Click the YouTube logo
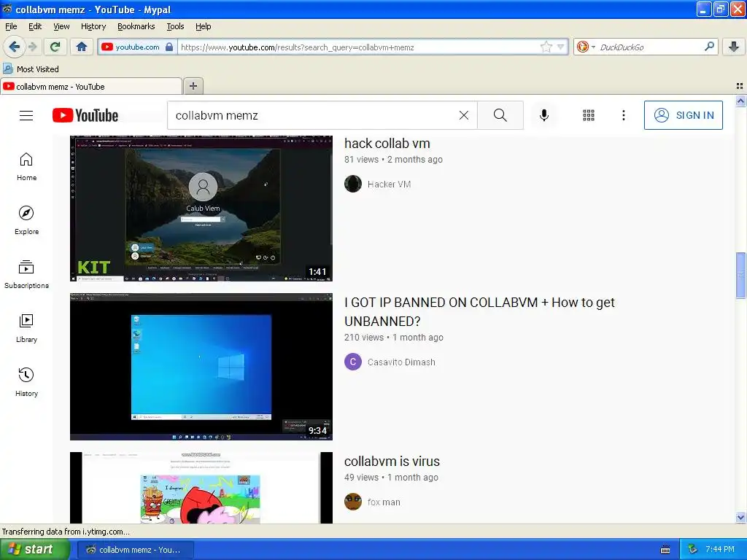The image size is (747, 560). click(x=85, y=115)
